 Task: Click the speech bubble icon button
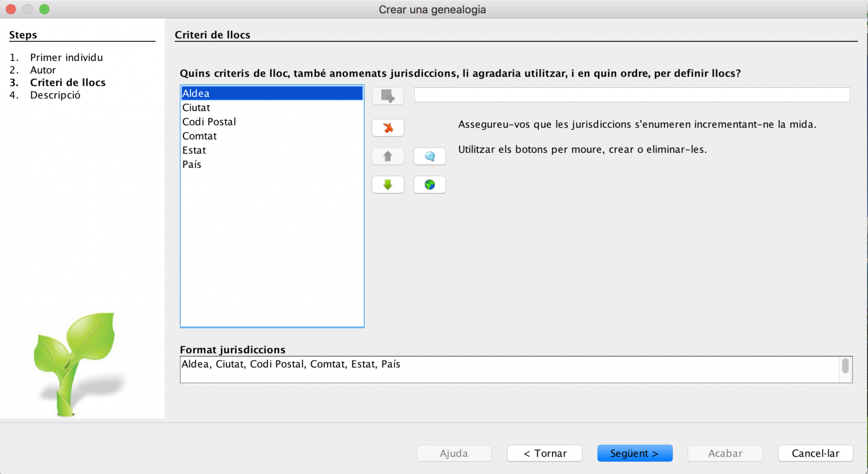[429, 156]
